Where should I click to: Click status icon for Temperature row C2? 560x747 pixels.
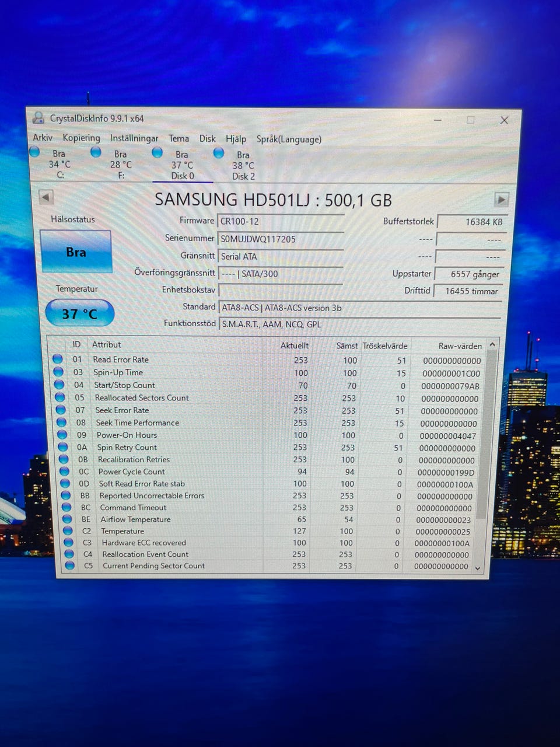tap(68, 530)
